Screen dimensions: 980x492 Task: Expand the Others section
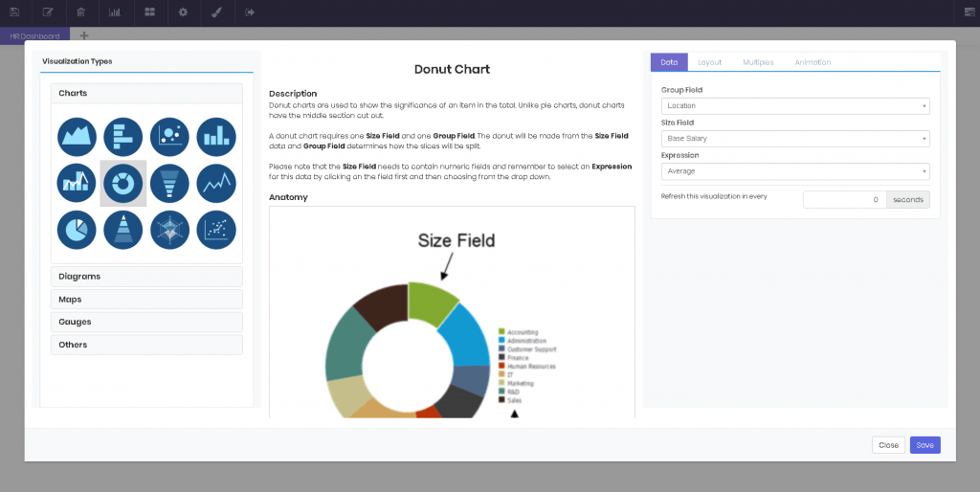coord(146,345)
